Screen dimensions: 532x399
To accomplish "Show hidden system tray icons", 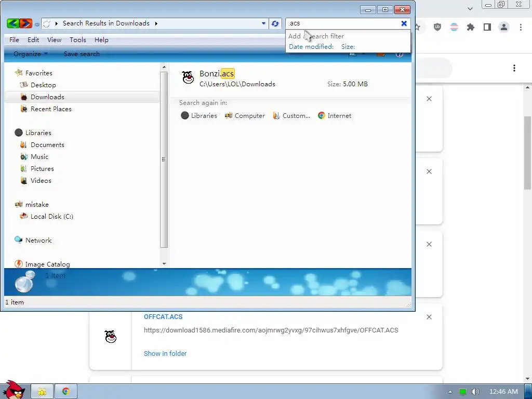I will coord(450,392).
